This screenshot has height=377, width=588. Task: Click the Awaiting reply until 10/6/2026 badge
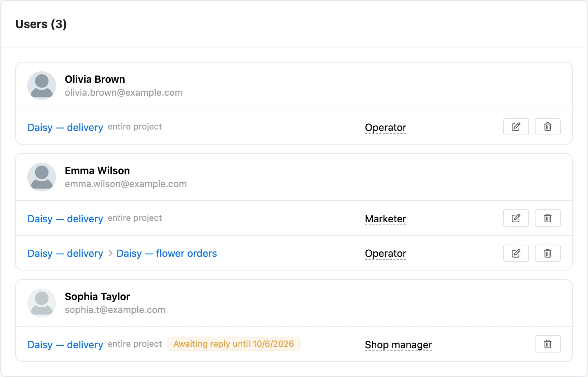234,344
